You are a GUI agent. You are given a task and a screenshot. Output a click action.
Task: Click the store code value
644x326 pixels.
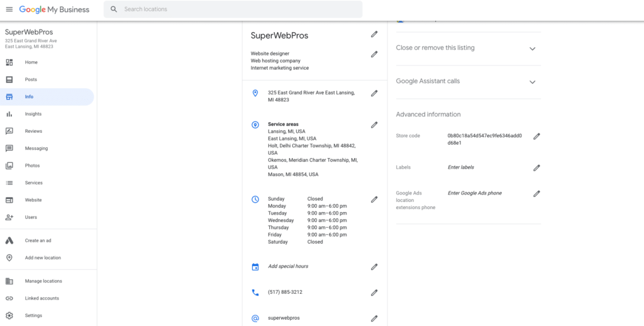(x=485, y=139)
